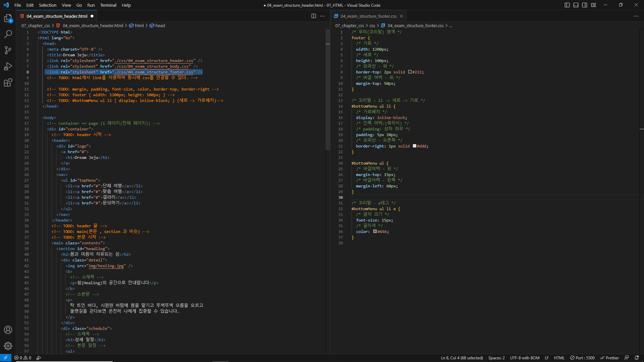The image size is (644, 362).
Task: Click Port : 5500 Live Server button
Action: point(582,358)
